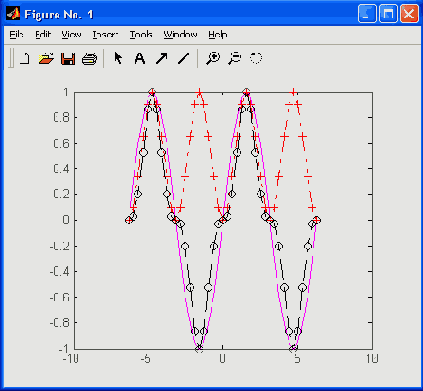423x391 pixels.
Task: Minimize the Figure No. 1 window
Action: click(x=367, y=14)
